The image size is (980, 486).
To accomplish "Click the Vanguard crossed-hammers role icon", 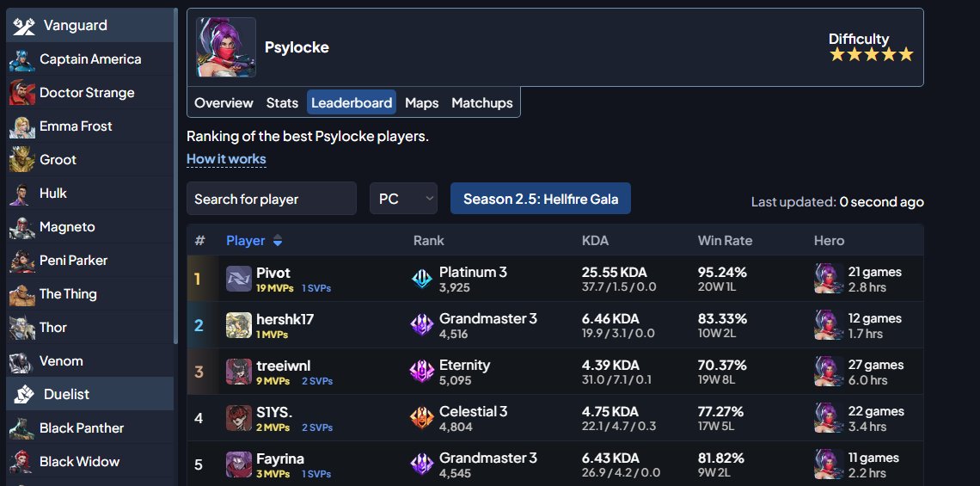I will point(24,26).
